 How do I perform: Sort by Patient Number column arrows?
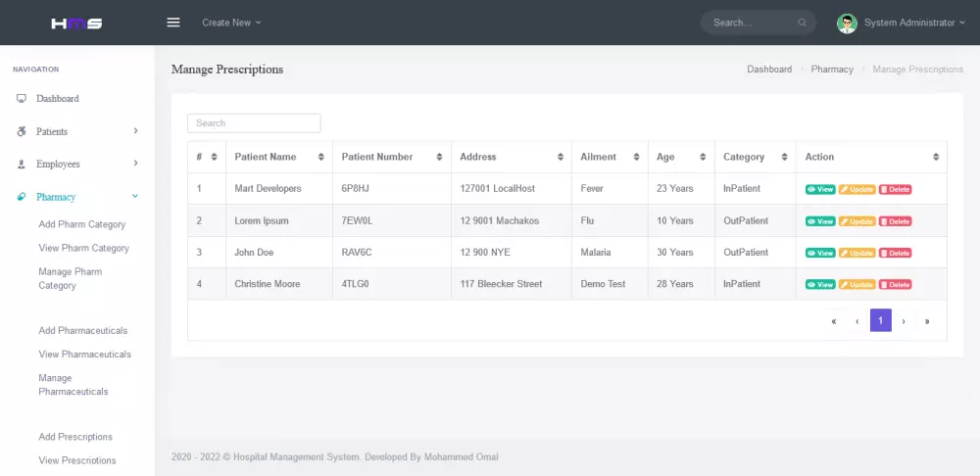439,157
